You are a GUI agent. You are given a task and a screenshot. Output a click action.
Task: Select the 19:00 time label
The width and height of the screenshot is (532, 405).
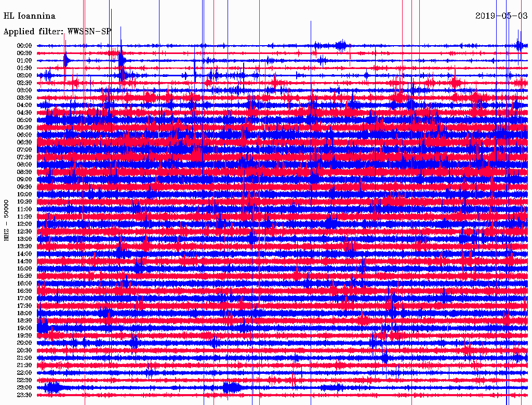[x=24, y=328]
